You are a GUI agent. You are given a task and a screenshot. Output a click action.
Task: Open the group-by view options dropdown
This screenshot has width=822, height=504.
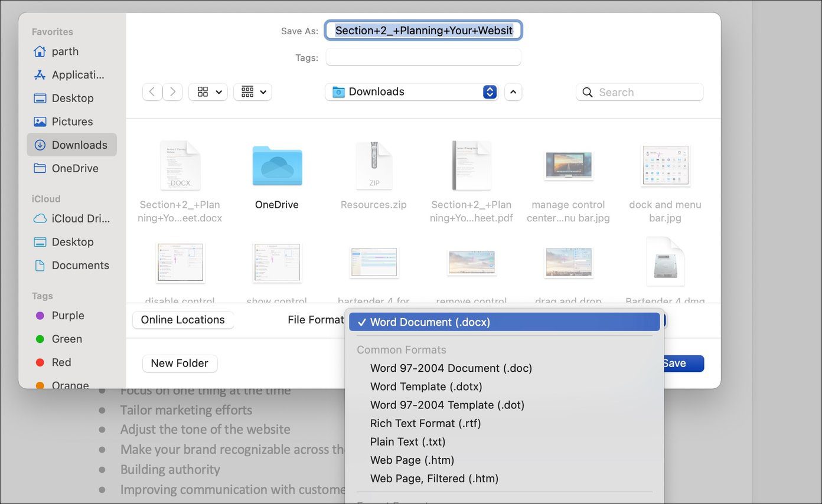[x=253, y=91]
